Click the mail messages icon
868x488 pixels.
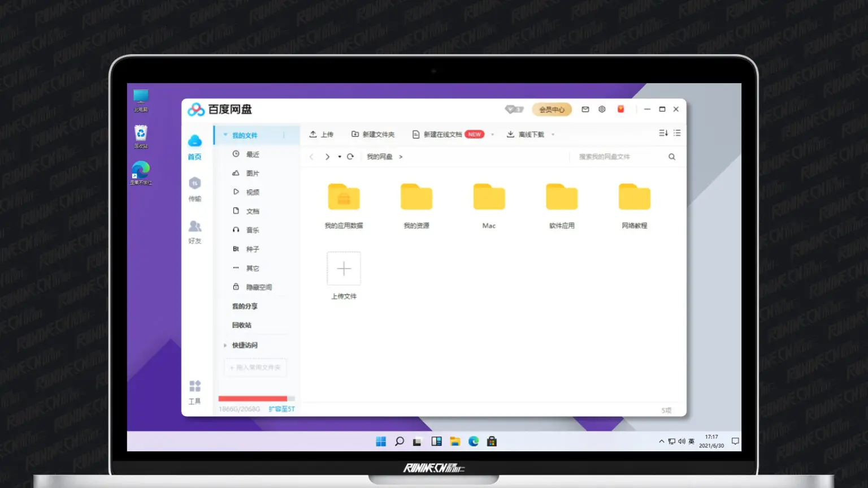coord(585,109)
